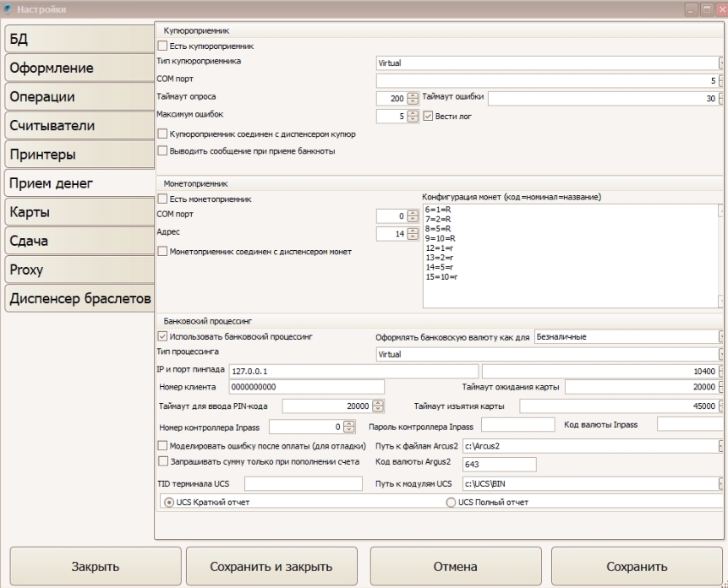Click the Номер клиента field
Screen dimensions: 728x588
[x=306, y=387]
